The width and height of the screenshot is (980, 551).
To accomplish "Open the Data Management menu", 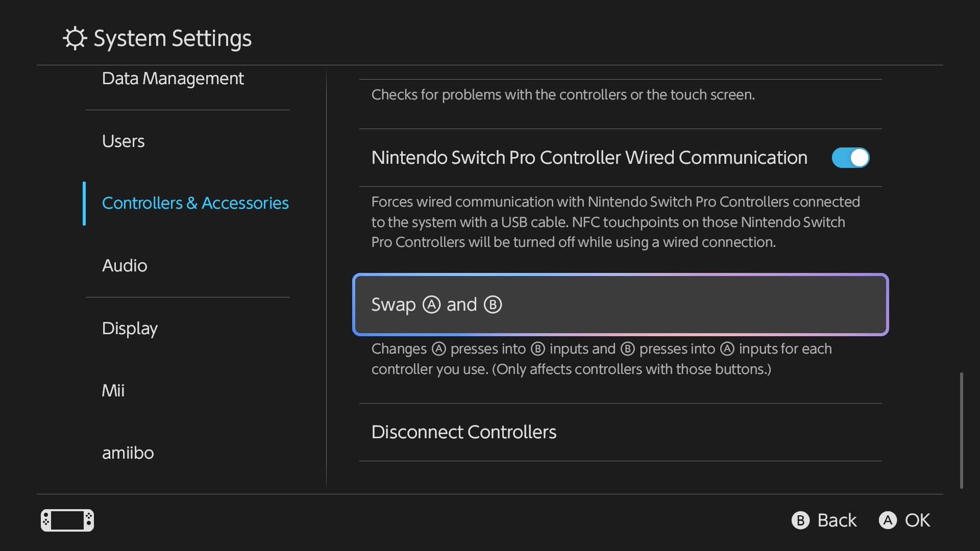I will [x=173, y=79].
